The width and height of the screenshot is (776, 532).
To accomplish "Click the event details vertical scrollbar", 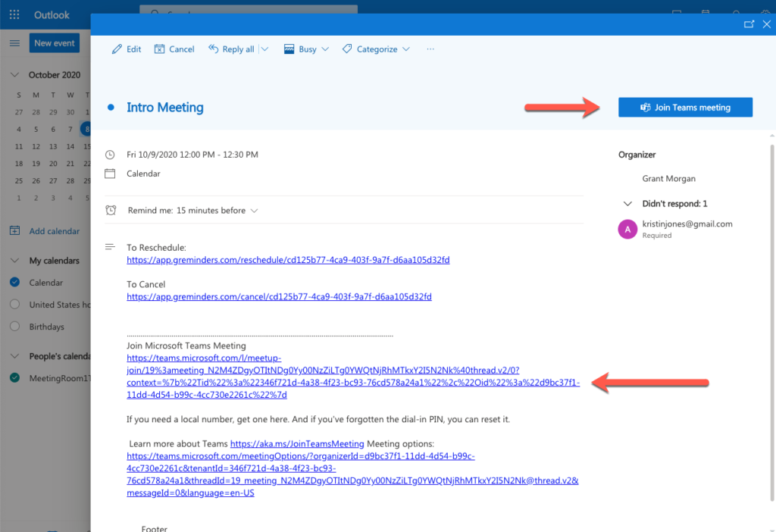I will pos(772,321).
